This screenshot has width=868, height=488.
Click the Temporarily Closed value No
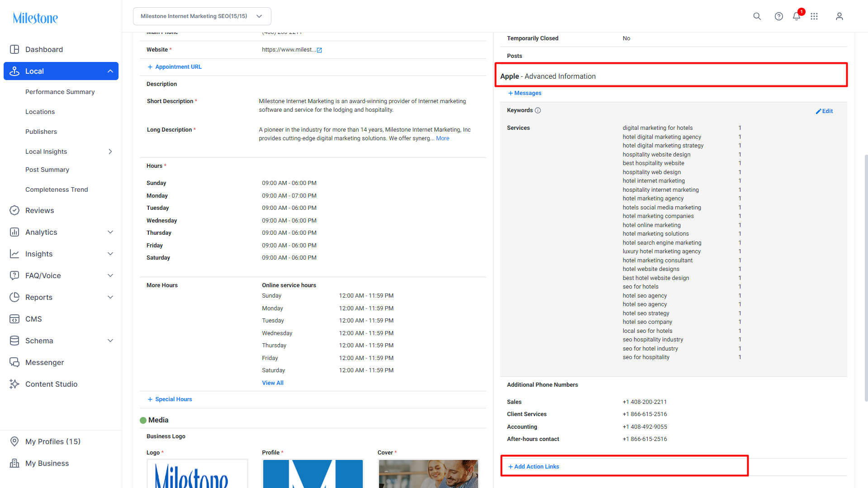point(626,38)
